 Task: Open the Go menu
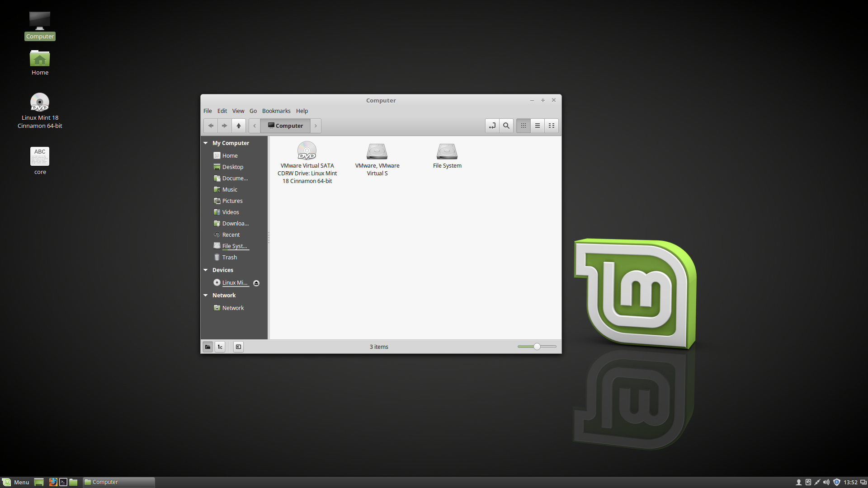pos(253,111)
